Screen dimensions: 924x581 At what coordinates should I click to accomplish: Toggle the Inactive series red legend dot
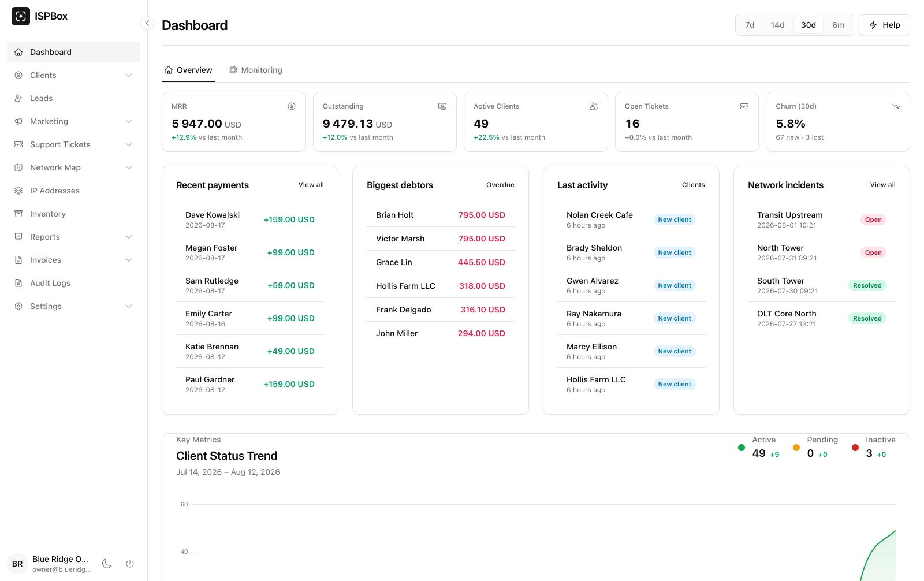(x=855, y=448)
